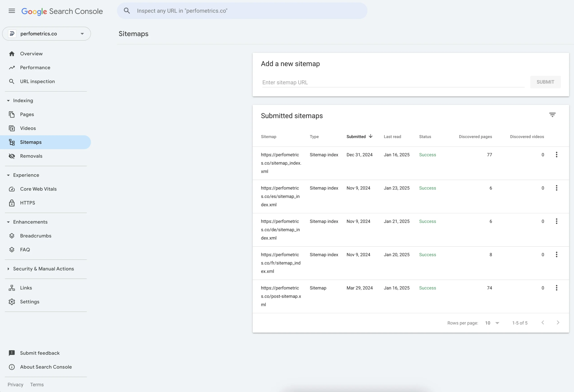The width and height of the screenshot is (574, 392).
Task: Click the Sitemaps tree icon
Action: (12, 142)
